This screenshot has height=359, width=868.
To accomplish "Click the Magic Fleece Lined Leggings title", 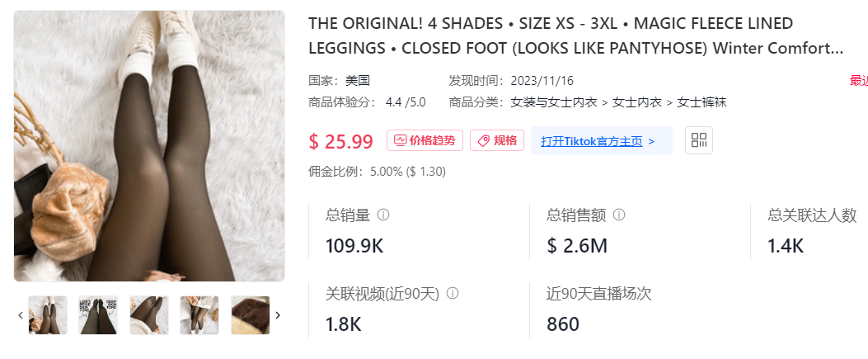I will (x=575, y=35).
